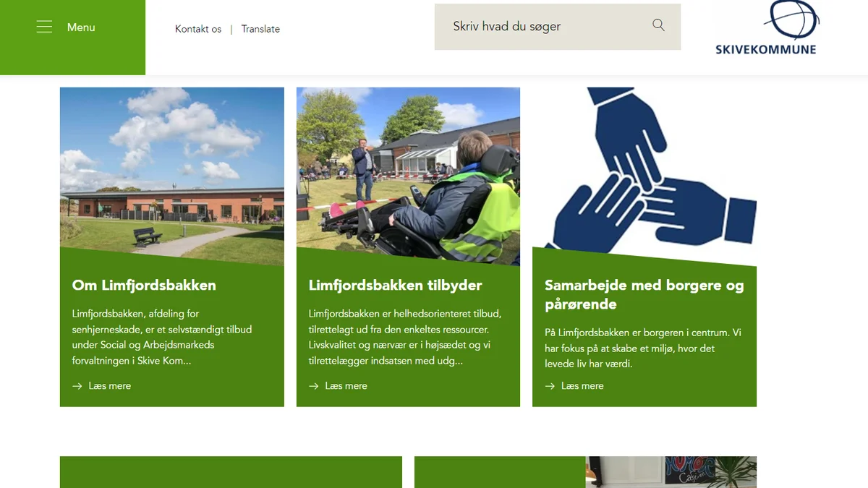Click the Skive Kommune logo
The height and width of the screenshot is (488, 868).
[765, 28]
